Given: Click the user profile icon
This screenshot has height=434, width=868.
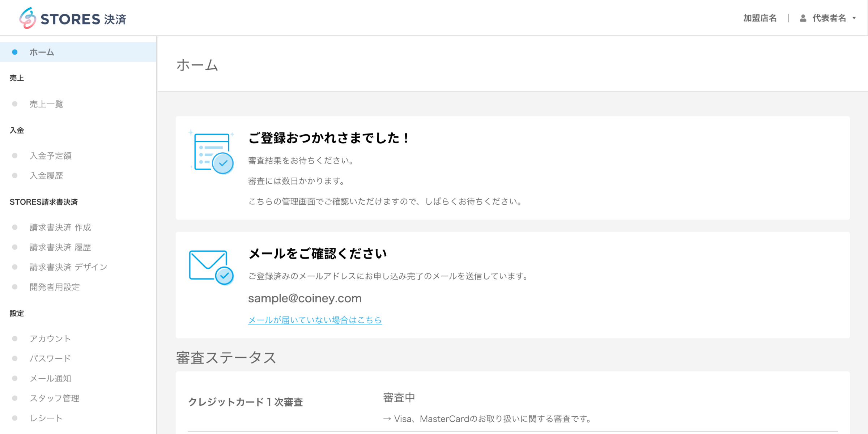Looking at the screenshot, I should pyautogui.click(x=803, y=18).
